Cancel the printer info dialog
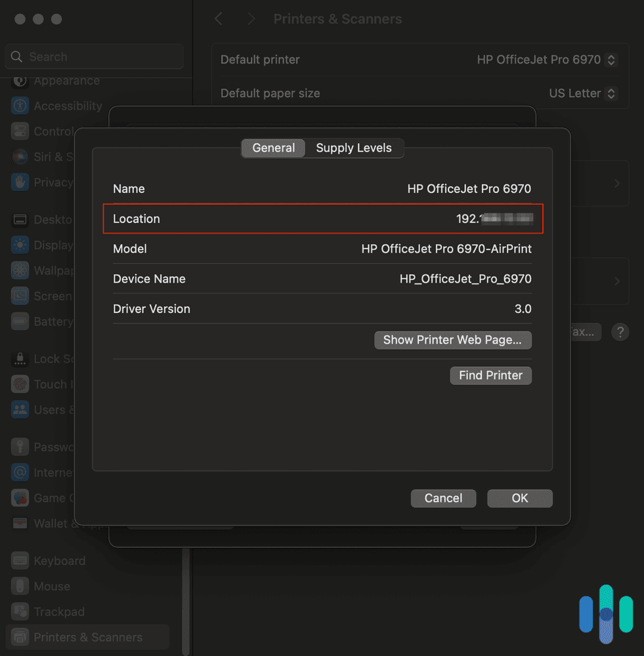644x656 pixels. click(x=443, y=499)
